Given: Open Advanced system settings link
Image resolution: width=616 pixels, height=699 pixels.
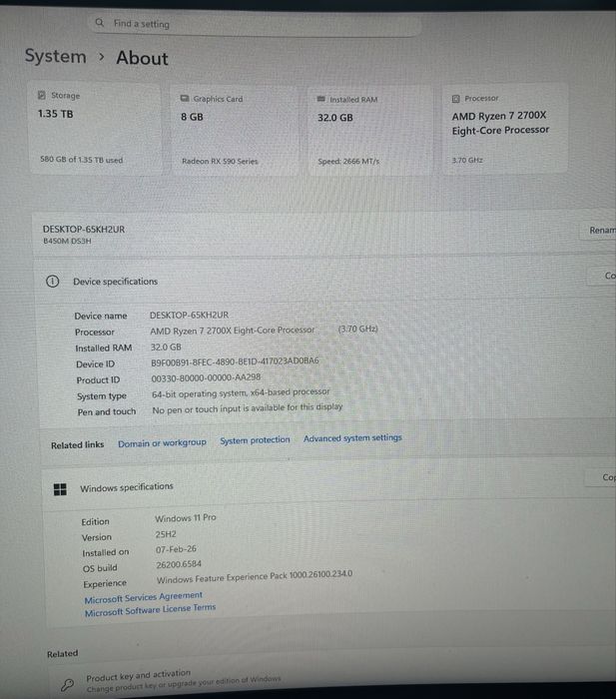Looking at the screenshot, I should click(352, 438).
